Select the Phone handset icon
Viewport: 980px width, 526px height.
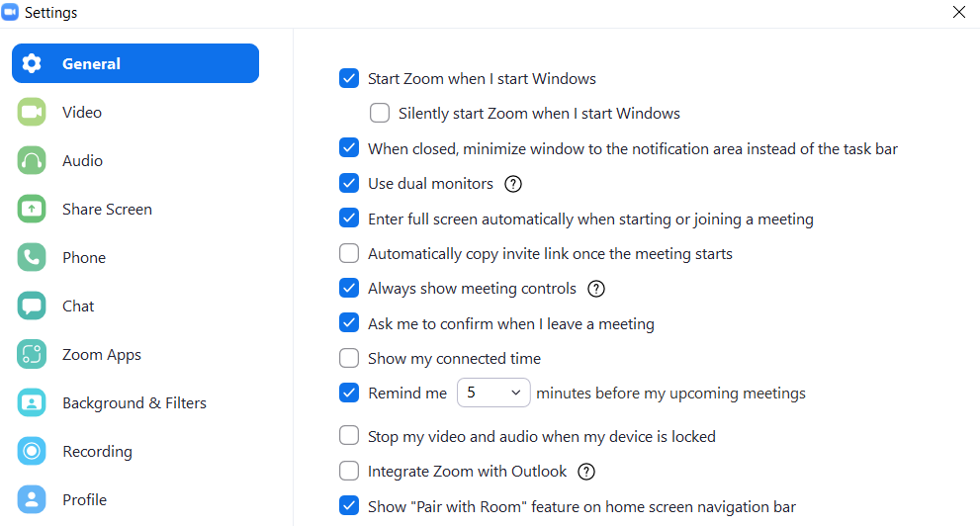coord(32,257)
